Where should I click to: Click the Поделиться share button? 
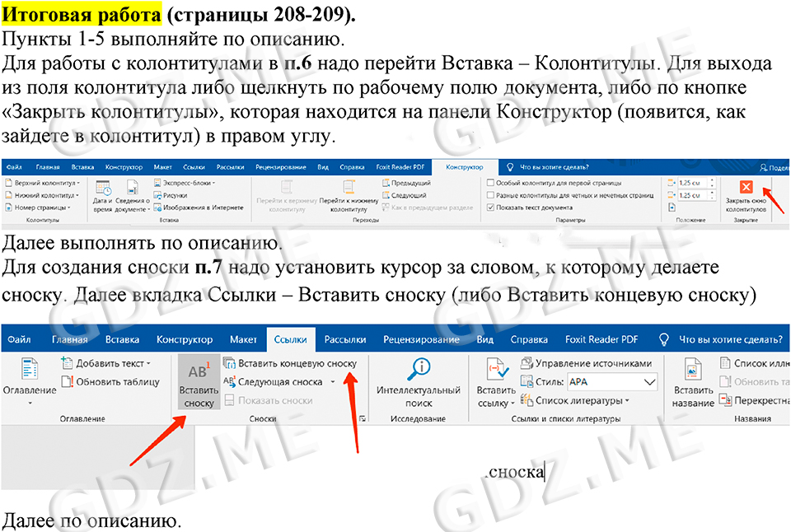[775, 166]
